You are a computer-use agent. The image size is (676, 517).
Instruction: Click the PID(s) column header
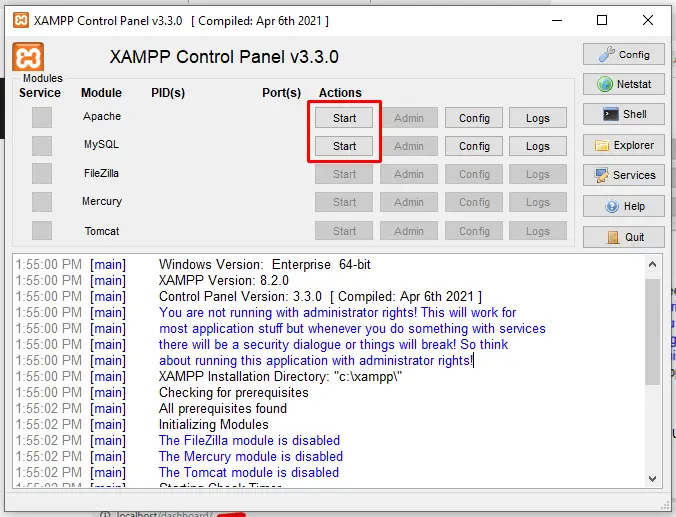point(168,93)
